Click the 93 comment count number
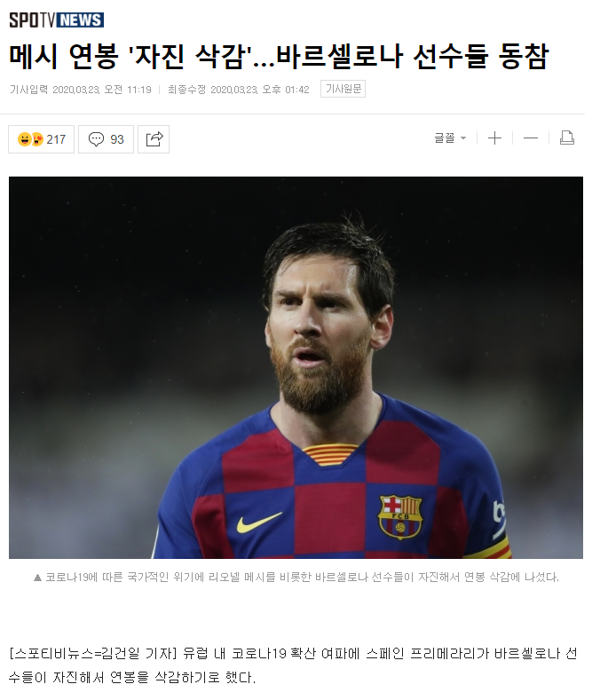 tap(117, 139)
